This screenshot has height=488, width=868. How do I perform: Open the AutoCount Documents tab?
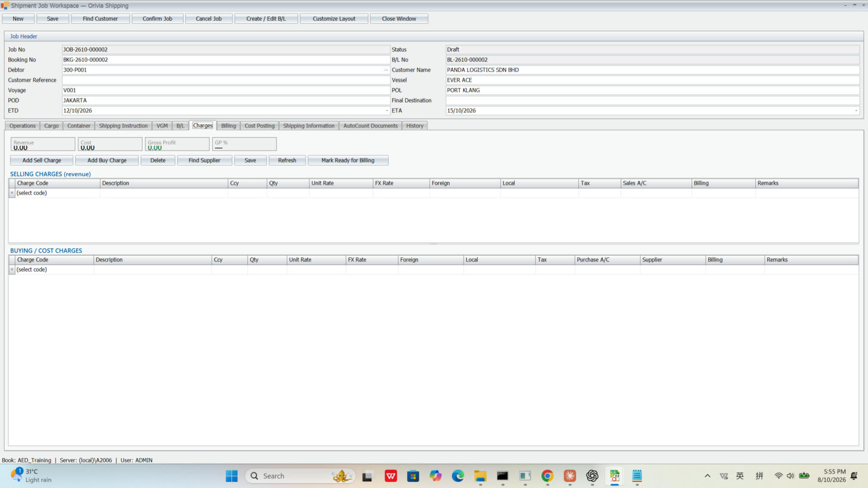pos(370,126)
